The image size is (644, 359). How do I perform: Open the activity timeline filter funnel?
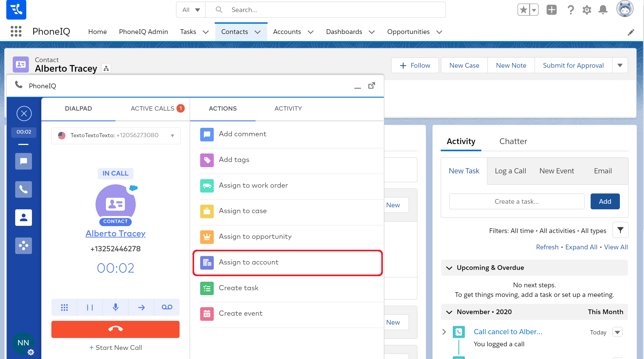tap(620, 230)
